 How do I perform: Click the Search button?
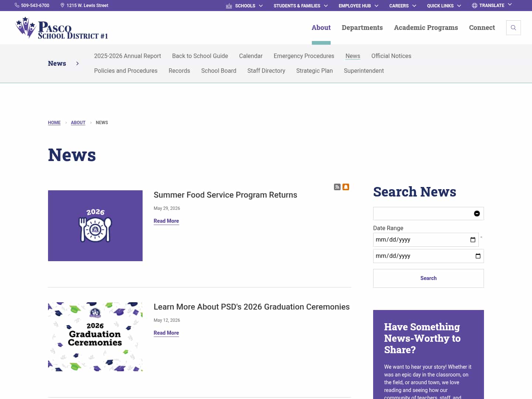(429, 278)
